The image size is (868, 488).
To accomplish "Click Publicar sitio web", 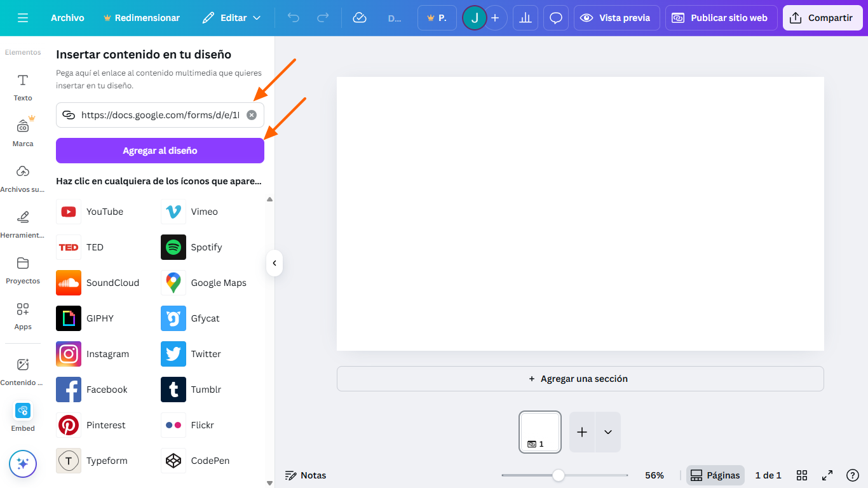I will click(x=721, y=18).
